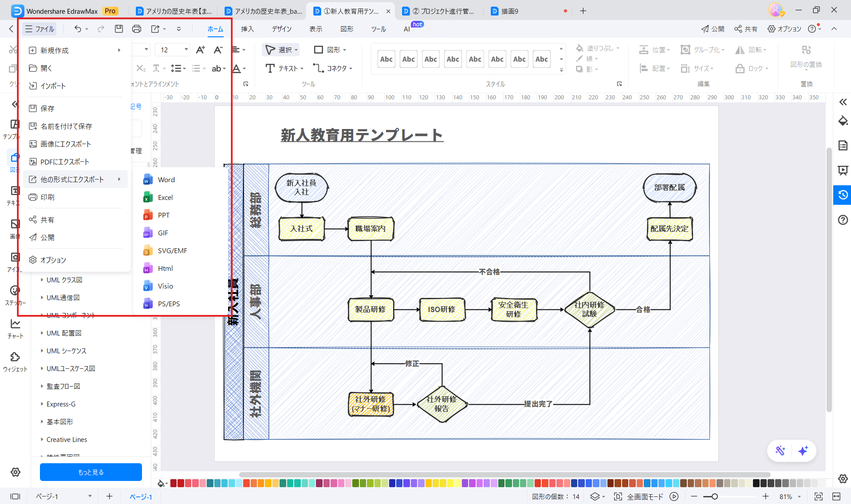Open settings gear at bottom left
The image size is (851, 504).
point(16,472)
